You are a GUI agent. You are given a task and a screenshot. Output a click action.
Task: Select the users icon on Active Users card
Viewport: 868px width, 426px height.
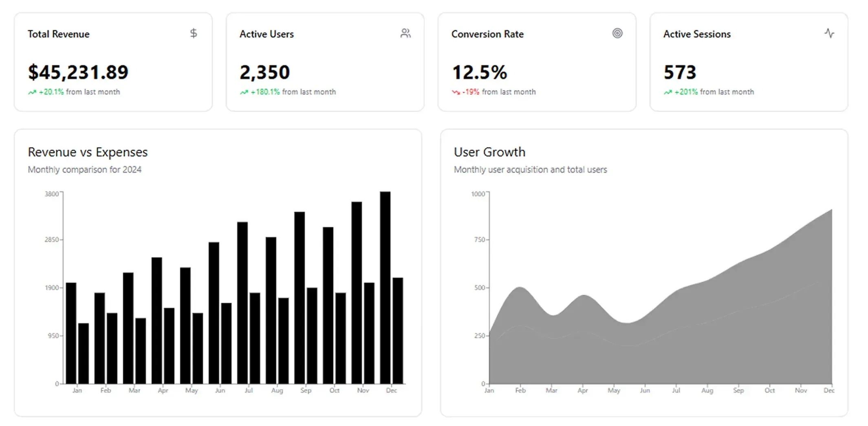point(405,33)
